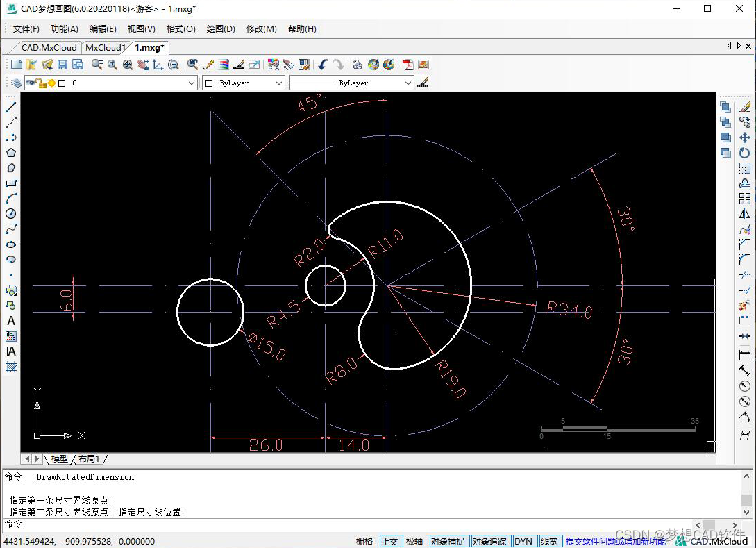Open the 视图(V) menu

click(x=141, y=29)
